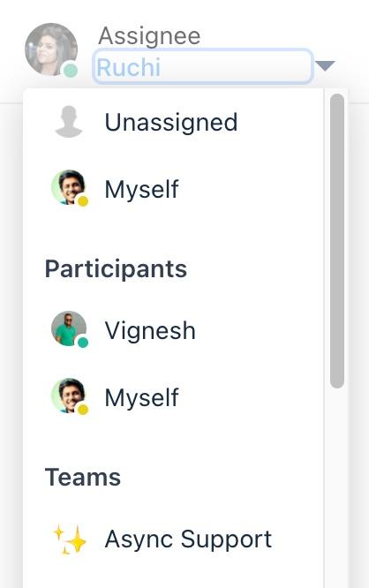Click the assignee list vertical scrollbar
Viewport: 369px width, 588px height.
pyautogui.click(x=337, y=241)
